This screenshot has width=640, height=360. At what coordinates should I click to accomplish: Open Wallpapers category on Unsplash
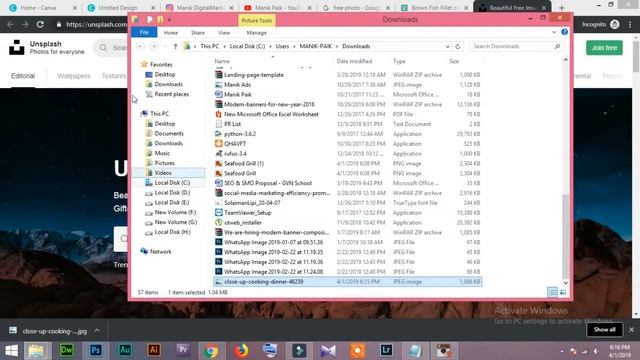(x=73, y=76)
